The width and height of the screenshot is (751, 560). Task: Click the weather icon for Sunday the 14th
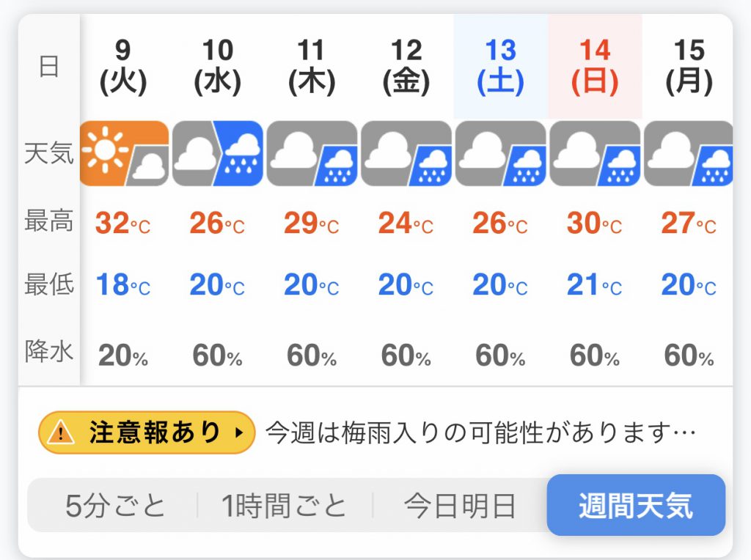point(595,153)
